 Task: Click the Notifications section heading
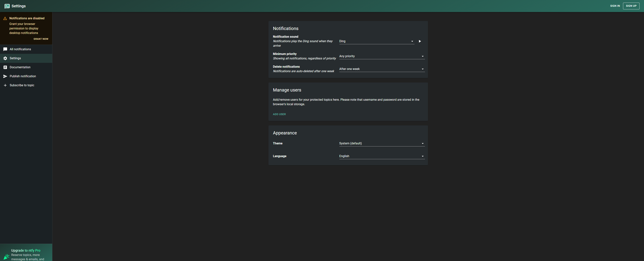[285, 28]
